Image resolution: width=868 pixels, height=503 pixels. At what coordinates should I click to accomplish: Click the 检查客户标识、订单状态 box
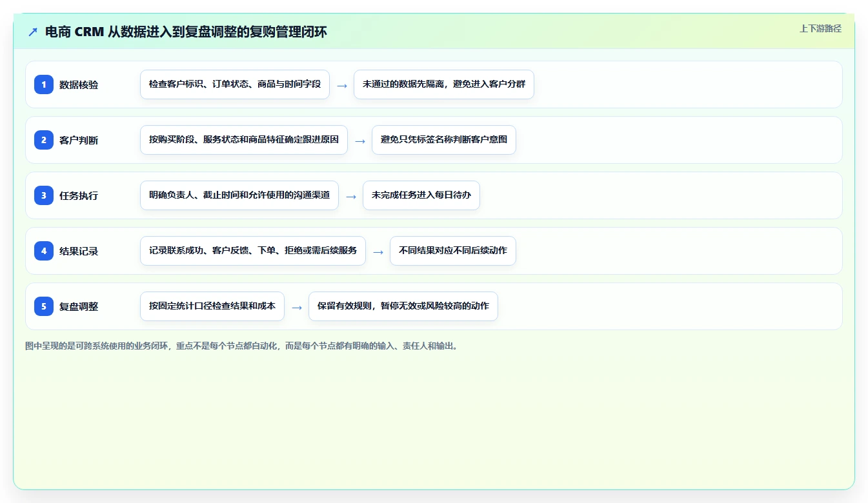235,84
